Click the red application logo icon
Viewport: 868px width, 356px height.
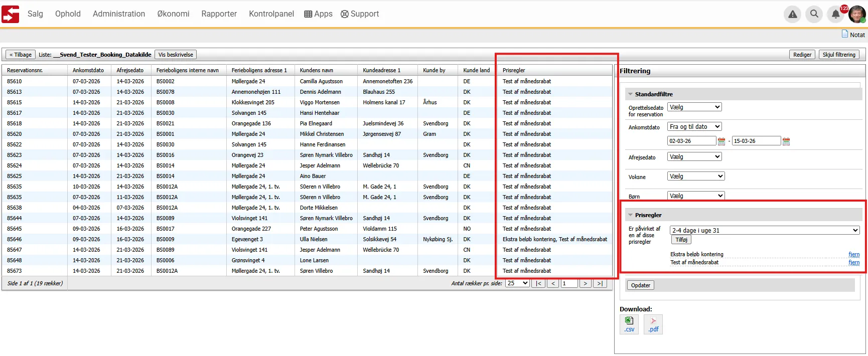click(10, 14)
